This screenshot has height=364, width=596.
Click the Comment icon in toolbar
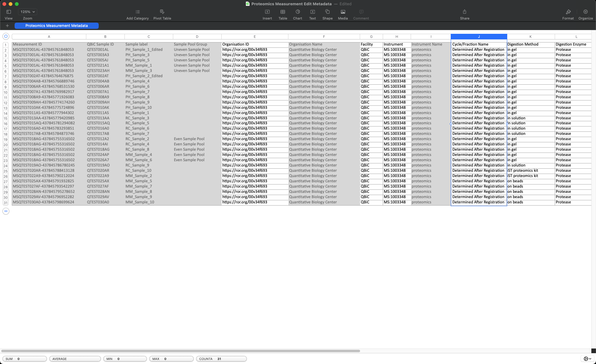click(361, 11)
